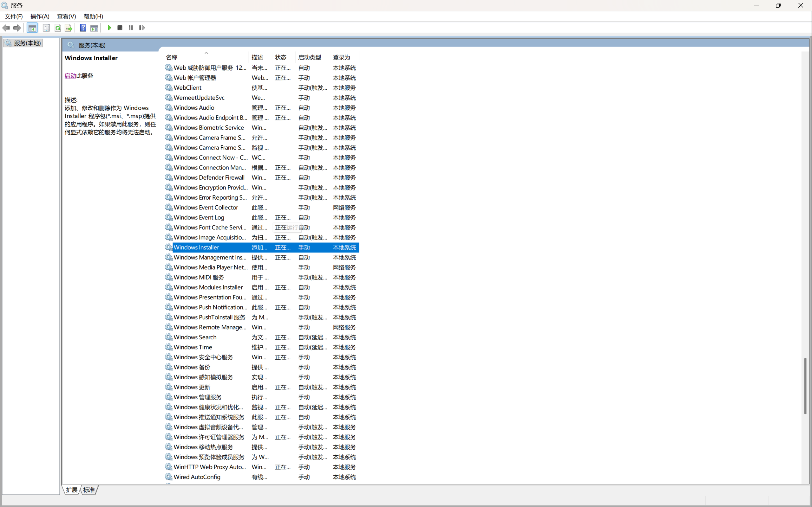Click the Restart Service toolbar icon
812x507 pixels.
[x=142, y=28]
